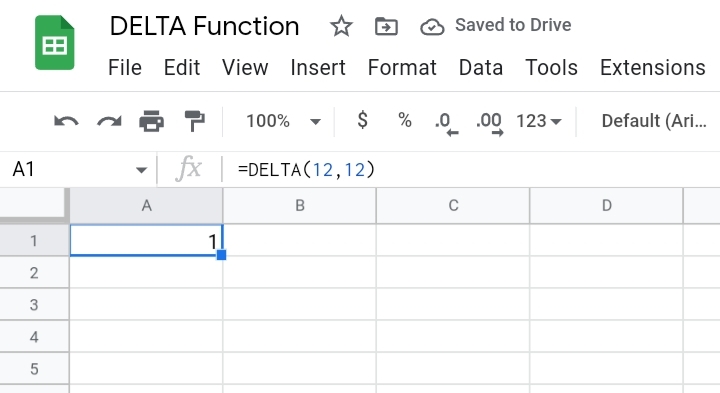This screenshot has width=720, height=393.
Task: Star the DELTA Function document
Action: click(341, 26)
